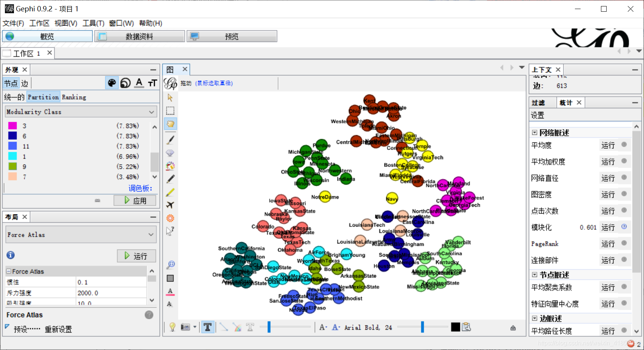The height and width of the screenshot is (350, 644).
Task: Adjust the label font size slider
Action: point(422,327)
